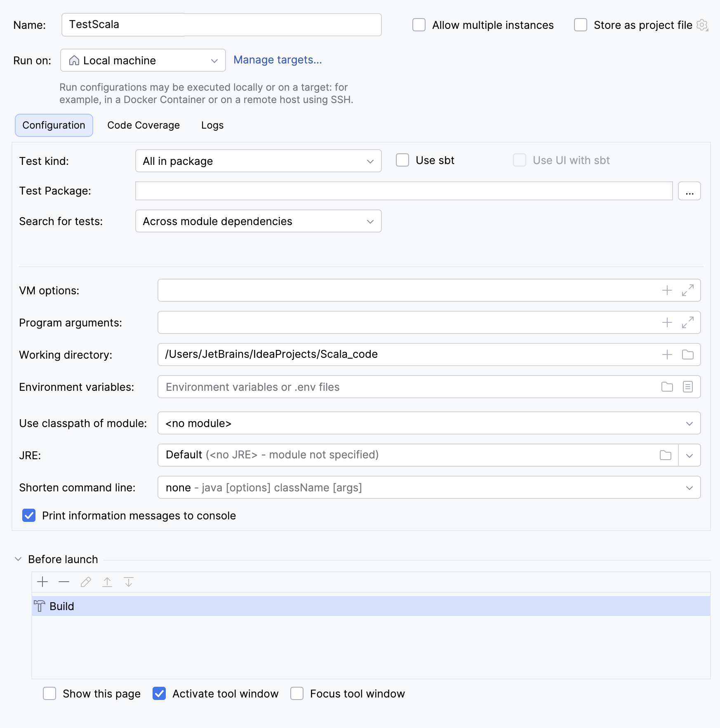This screenshot has height=728, width=720.
Task: Insert macro in Program arguments field
Action: click(667, 322)
